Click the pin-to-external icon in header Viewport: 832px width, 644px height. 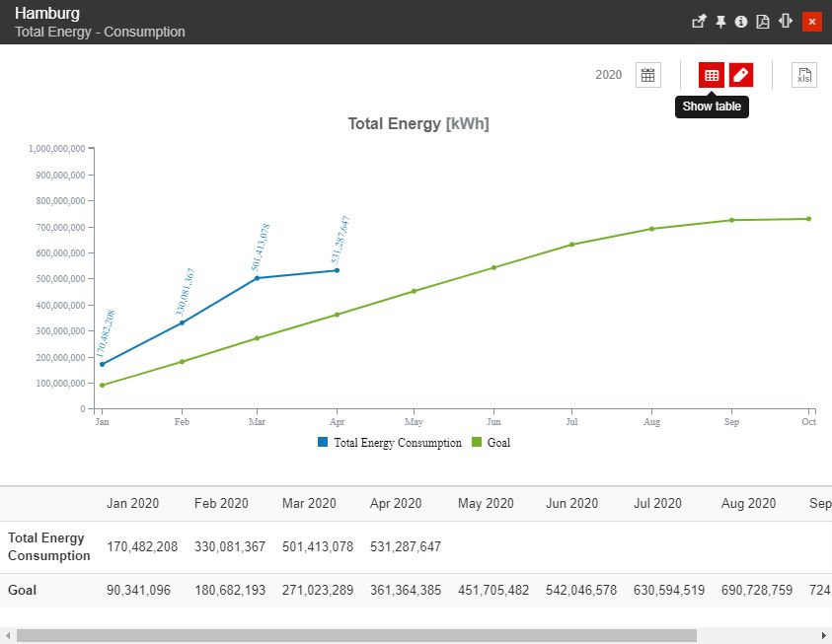click(x=699, y=21)
